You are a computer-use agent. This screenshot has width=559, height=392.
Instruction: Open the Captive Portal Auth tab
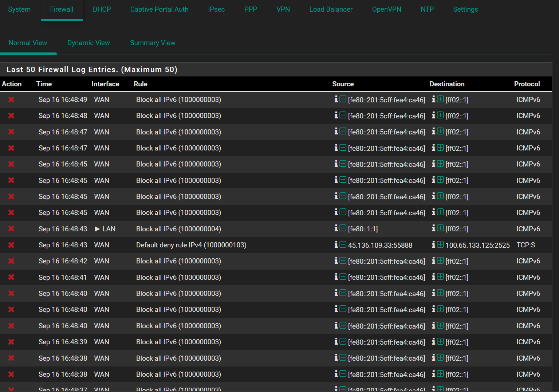tap(159, 9)
